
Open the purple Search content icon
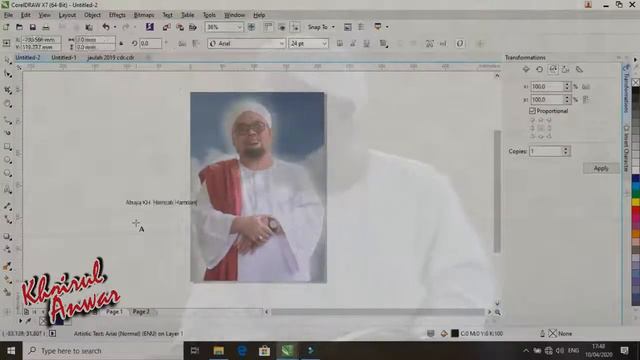point(150,27)
